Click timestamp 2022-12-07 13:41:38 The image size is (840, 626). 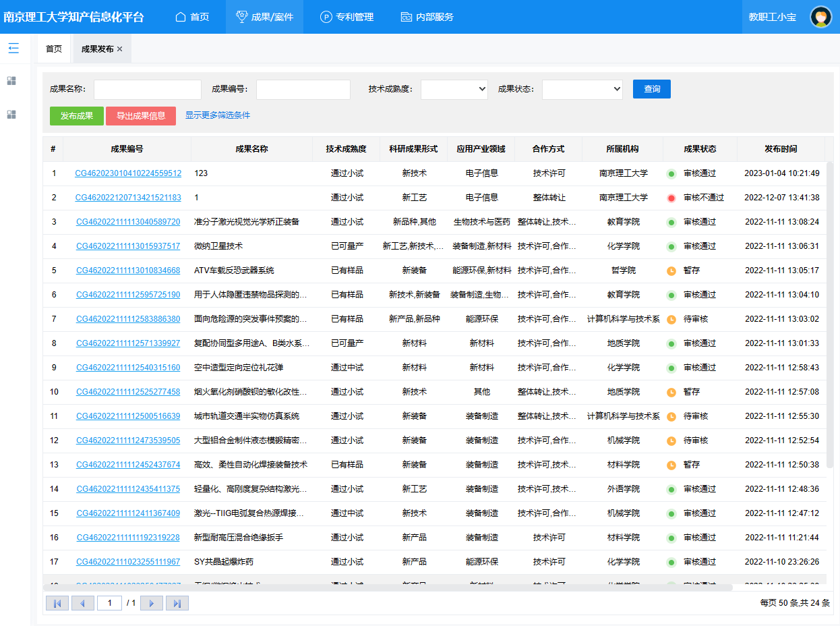click(782, 198)
